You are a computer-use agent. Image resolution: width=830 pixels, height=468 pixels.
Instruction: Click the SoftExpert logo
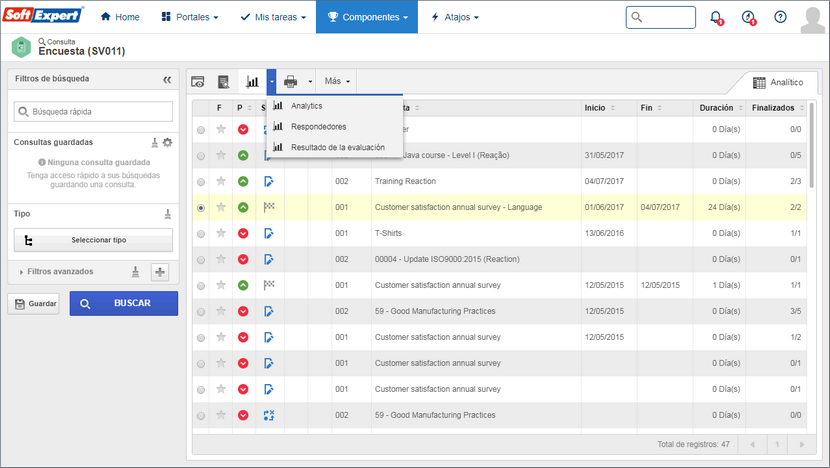(x=43, y=15)
